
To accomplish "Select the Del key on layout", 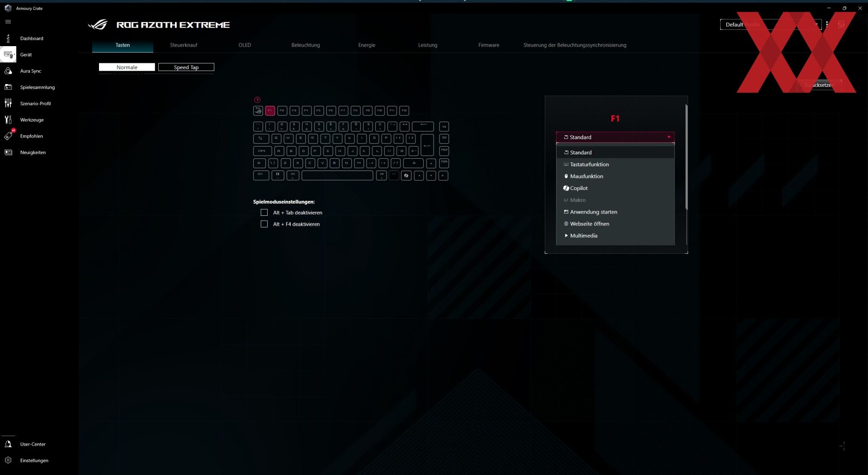I will tap(444, 138).
